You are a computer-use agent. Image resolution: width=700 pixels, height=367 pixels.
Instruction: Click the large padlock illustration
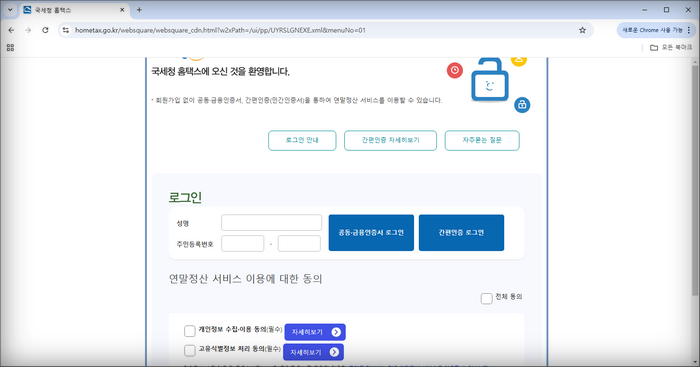490,80
